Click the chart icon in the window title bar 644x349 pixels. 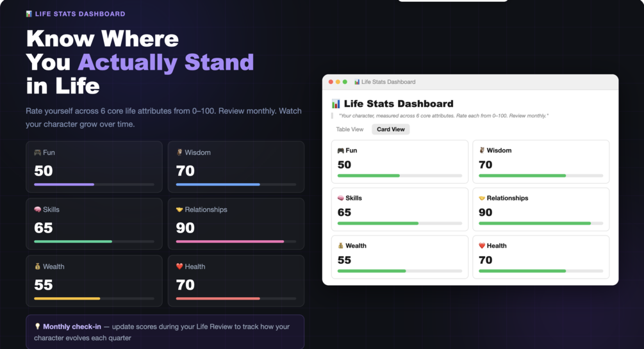tap(357, 82)
